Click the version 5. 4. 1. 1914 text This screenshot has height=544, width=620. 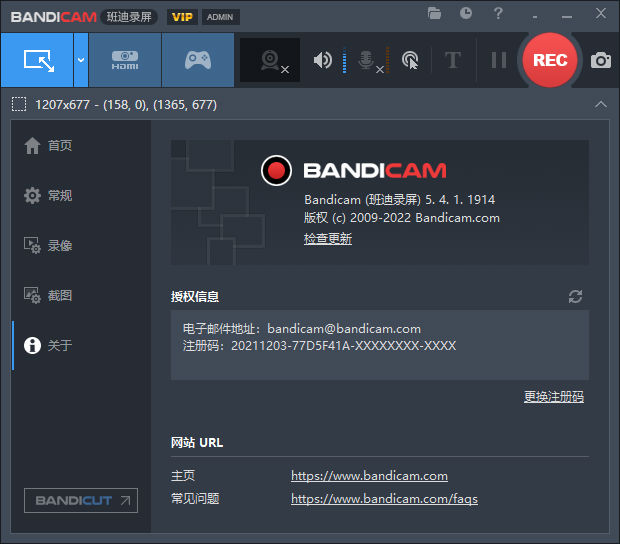point(460,200)
